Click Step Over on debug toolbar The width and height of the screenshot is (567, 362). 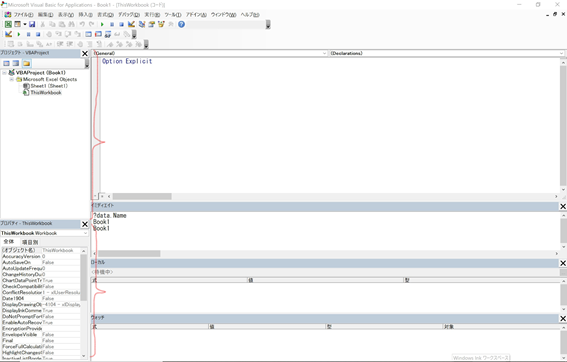68,34
